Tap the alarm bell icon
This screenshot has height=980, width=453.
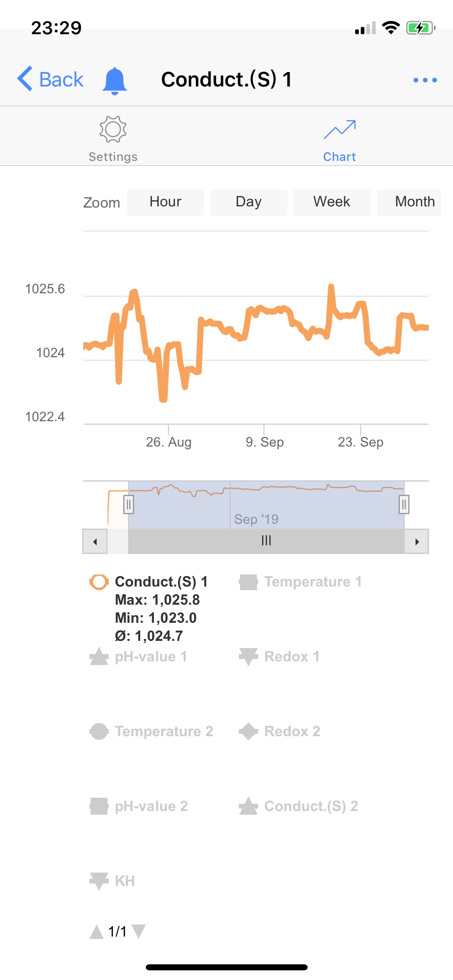click(115, 80)
